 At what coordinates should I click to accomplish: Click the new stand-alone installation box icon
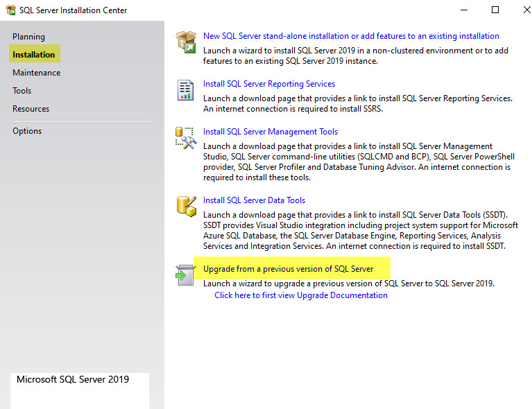tap(186, 42)
